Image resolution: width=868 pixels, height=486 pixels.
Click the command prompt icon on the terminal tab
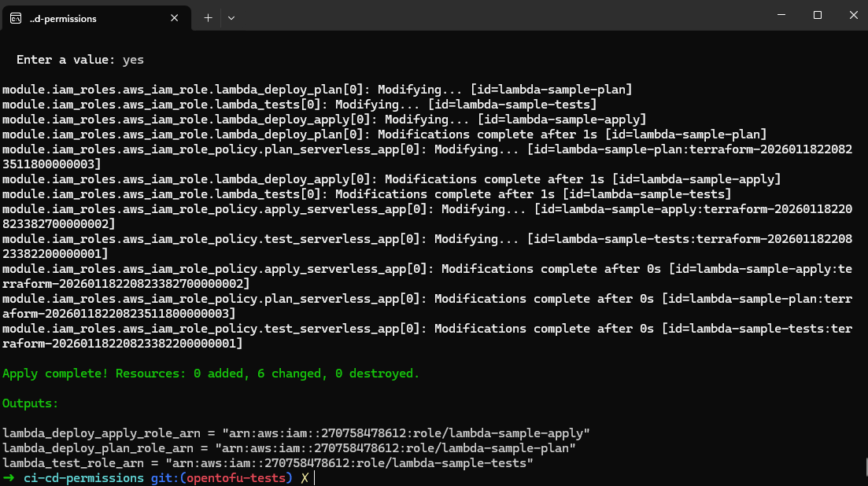click(x=15, y=17)
